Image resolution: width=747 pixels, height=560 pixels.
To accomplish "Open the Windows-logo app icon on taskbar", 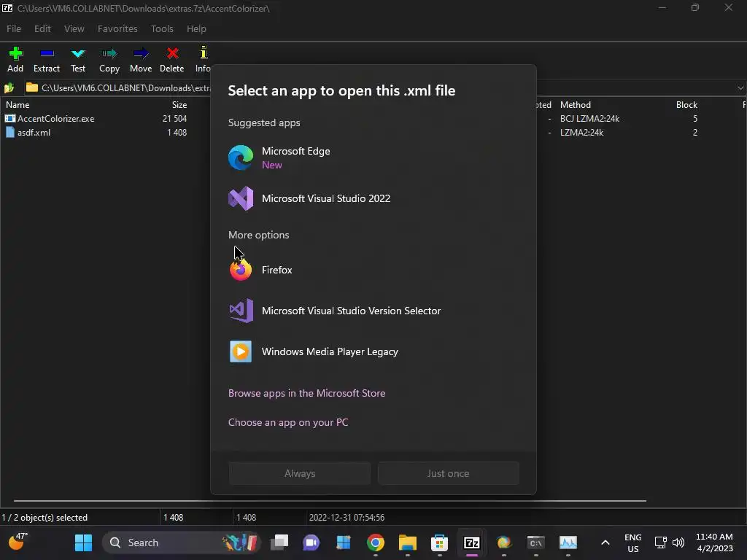I will pyautogui.click(x=344, y=542).
